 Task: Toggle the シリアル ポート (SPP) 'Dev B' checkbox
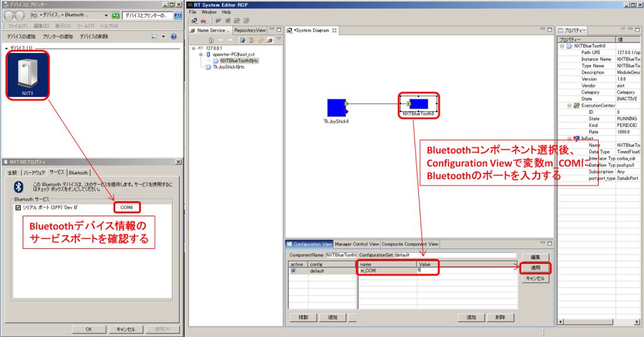coord(18,207)
